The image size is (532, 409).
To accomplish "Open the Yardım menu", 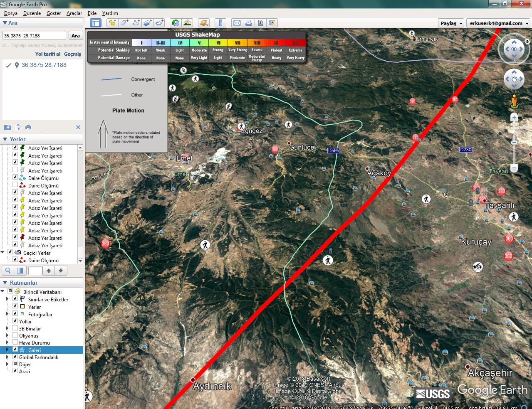I will [110, 13].
